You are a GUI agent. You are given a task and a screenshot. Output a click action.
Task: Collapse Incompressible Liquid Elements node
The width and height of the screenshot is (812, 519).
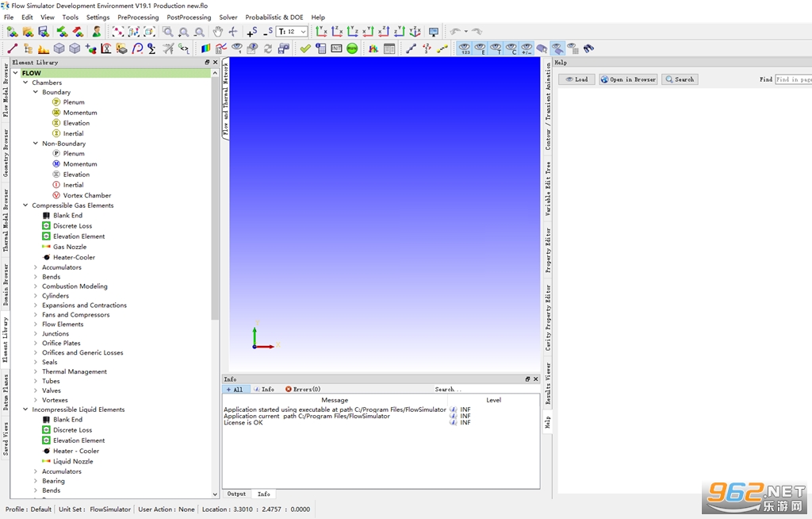tap(25, 409)
